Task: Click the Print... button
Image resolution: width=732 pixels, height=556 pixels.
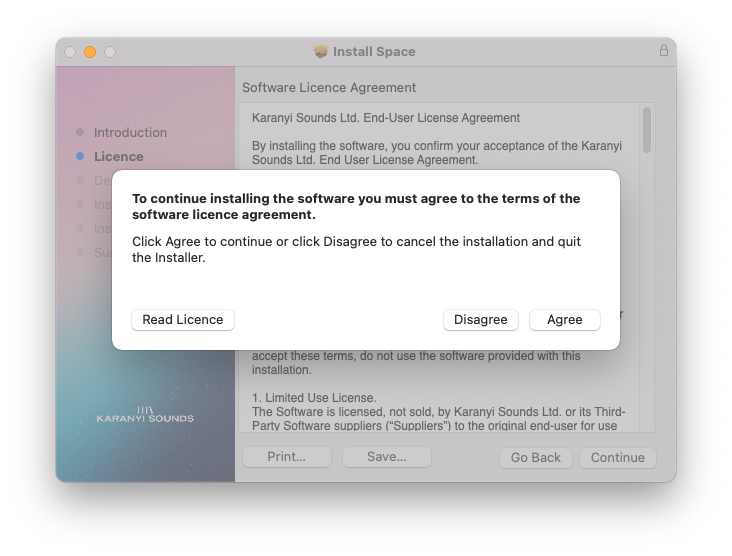Action: point(287,457)
